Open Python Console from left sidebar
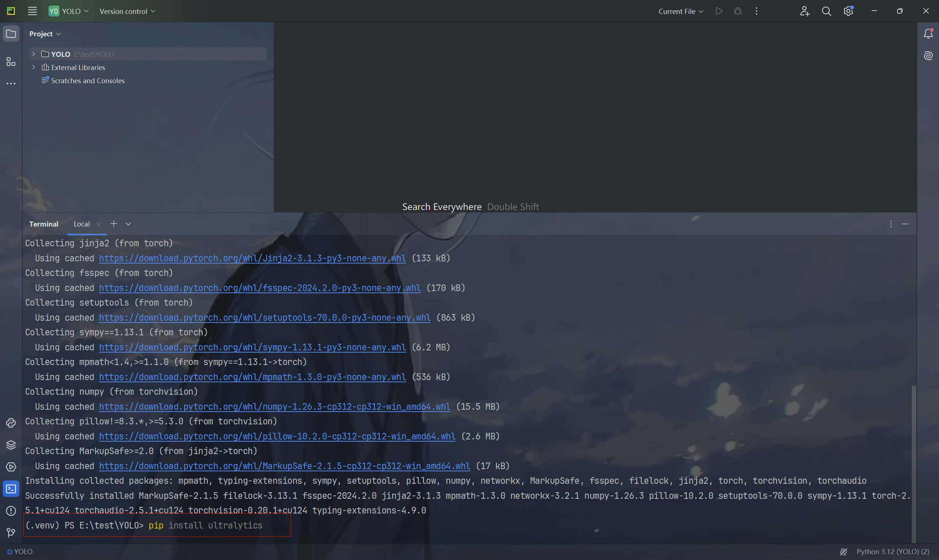 click(11, 423)
